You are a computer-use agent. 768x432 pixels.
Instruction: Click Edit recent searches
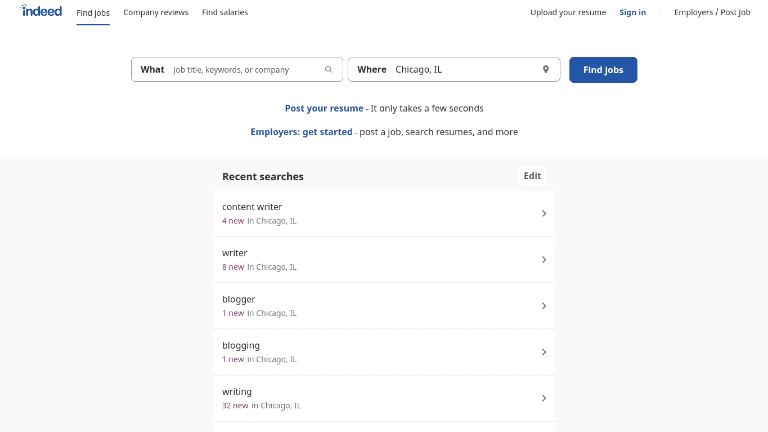532,176
